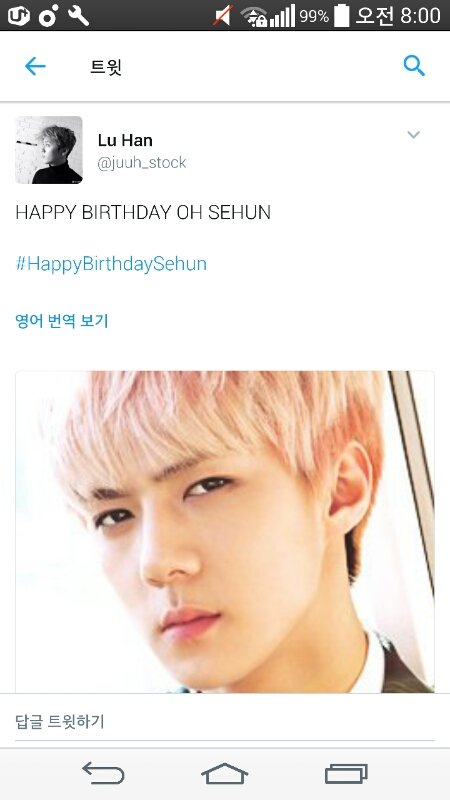The height and width of the screenshot is (800, 450).
Task: Tap the 트윗 header title
Action: pos(106,67)
